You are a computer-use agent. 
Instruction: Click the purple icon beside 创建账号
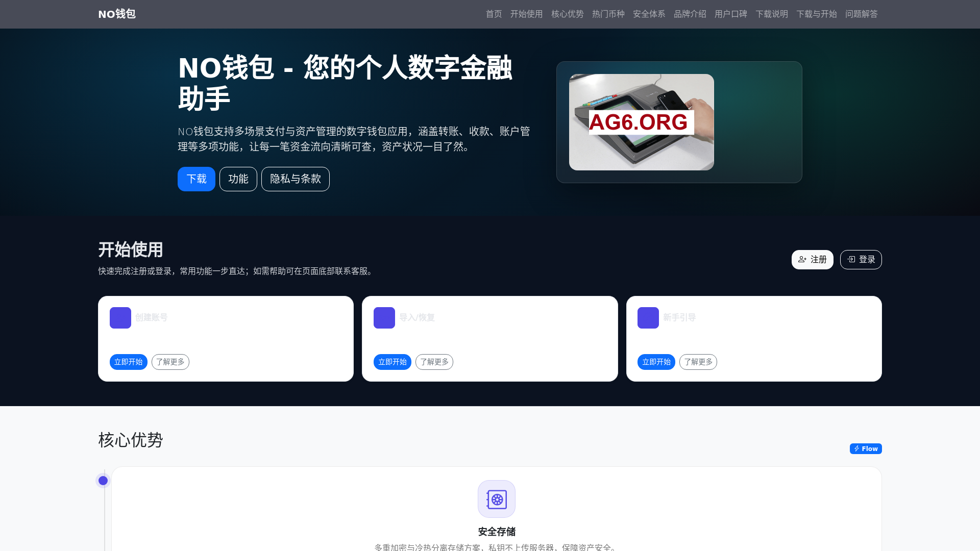[120, 318]
